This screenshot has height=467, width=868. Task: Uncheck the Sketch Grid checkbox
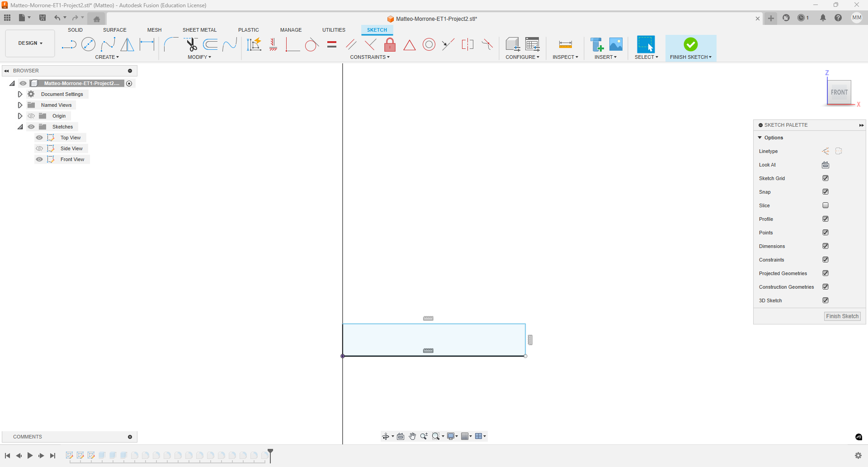pos(826,178)
